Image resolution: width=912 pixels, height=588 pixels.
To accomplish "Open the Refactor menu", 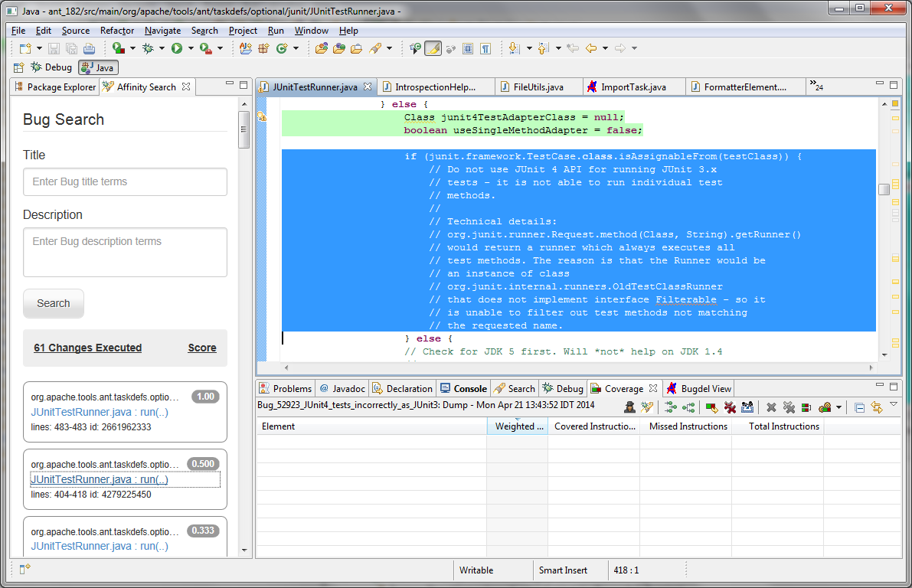I will click(117, 31).
